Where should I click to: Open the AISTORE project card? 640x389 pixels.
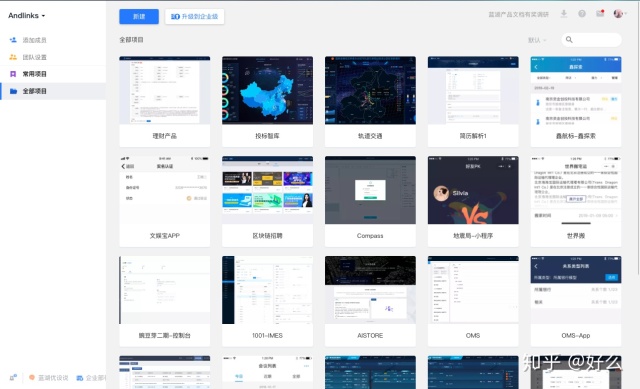tap(370, 301)
